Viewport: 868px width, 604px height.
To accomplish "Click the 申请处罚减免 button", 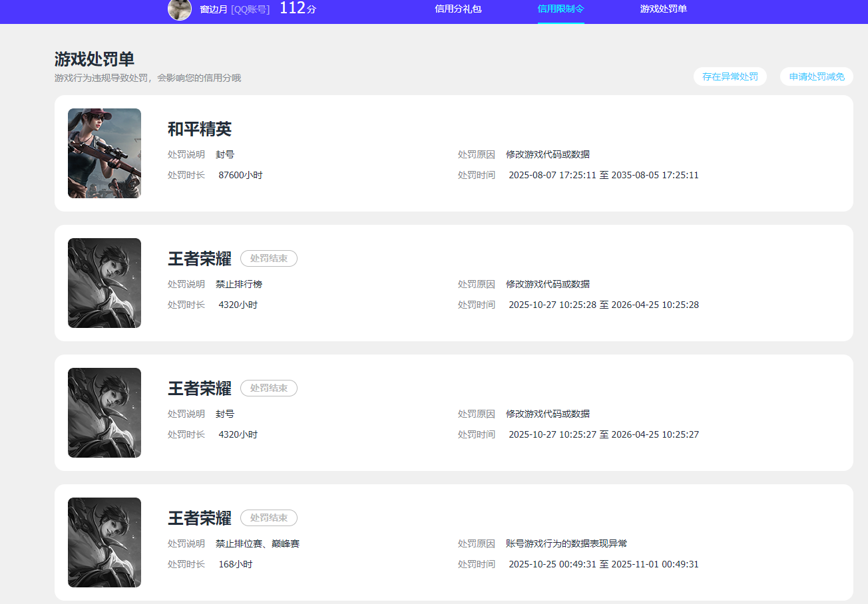I will coord(816,76).
